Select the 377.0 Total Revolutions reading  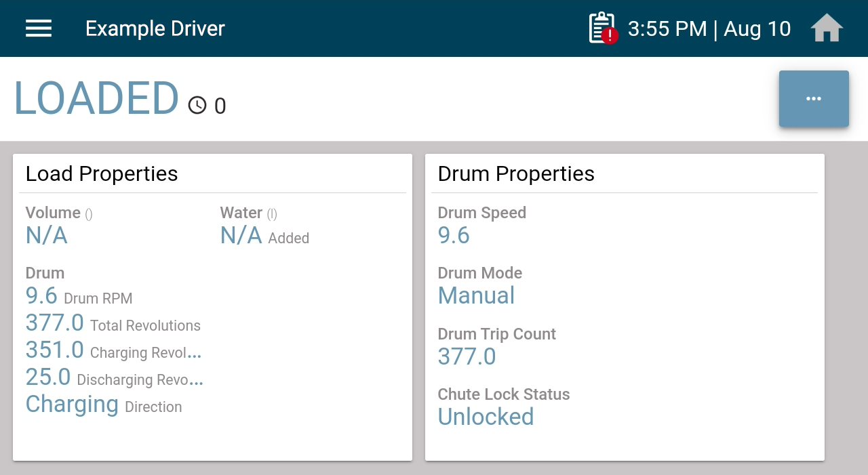[x=113, y=323]
